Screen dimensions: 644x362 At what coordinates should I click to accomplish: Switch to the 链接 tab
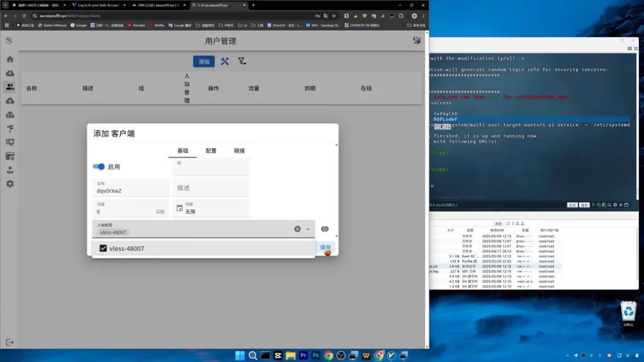point(239,151)
